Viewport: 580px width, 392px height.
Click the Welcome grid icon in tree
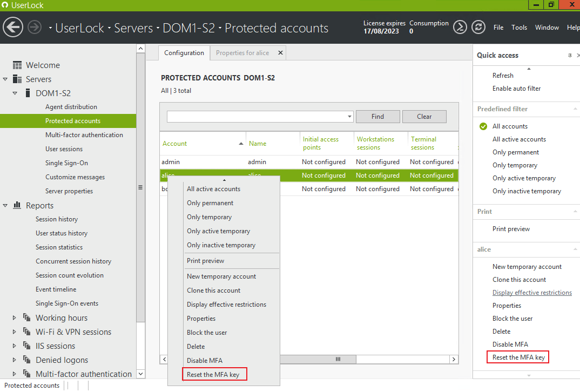point(17,65)
